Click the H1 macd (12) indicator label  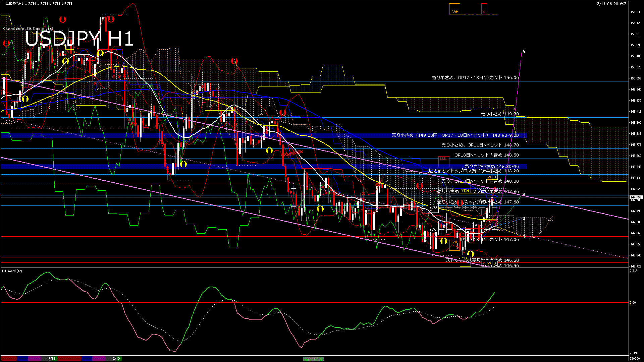click(x=12, y=271)
